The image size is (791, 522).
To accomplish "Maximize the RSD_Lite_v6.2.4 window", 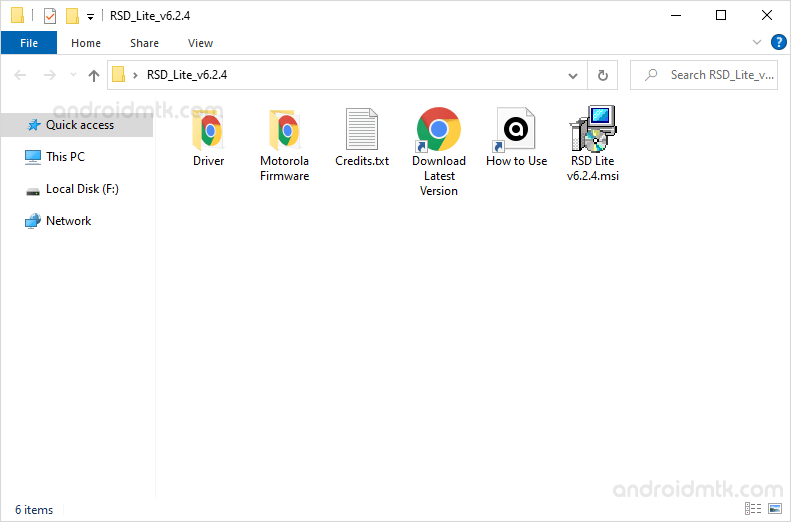I will tap(721, 16).
